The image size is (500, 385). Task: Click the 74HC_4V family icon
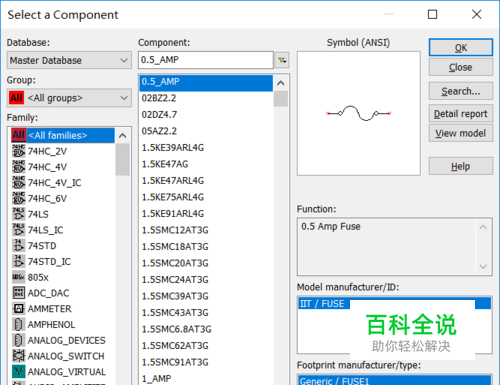[x=19, y=167]
